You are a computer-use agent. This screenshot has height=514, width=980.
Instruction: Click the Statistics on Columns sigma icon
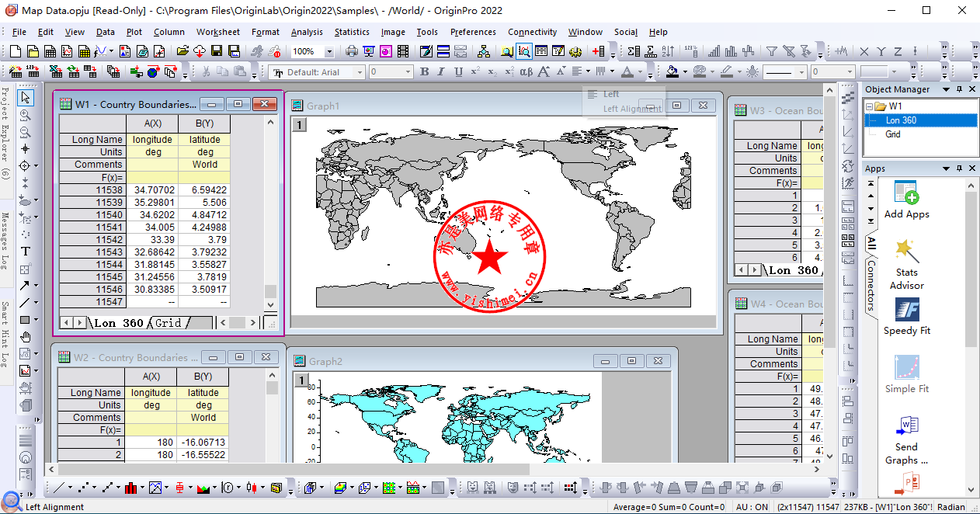click(634, 51)
